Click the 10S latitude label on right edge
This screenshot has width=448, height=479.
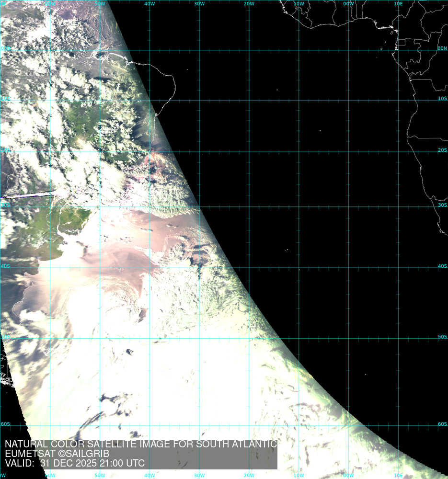tap(442, 98)
